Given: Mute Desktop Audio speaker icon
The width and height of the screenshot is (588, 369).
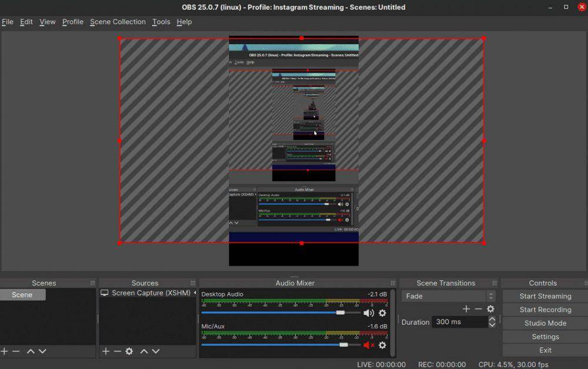Looking at the screenshot, I should click(x=369, y=313).
